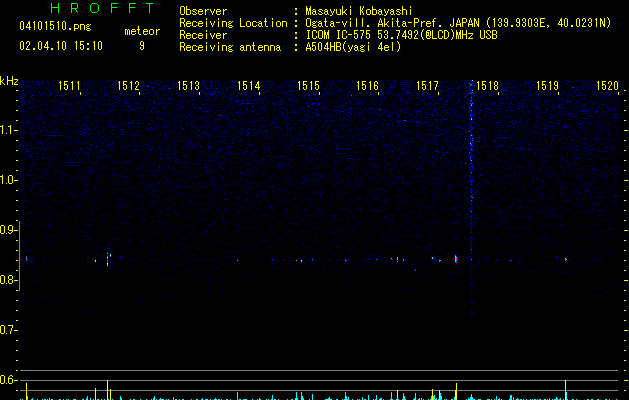629x400 pixels.
Task: Click the meteor count value 9
Action: click(x=142, y=46)
